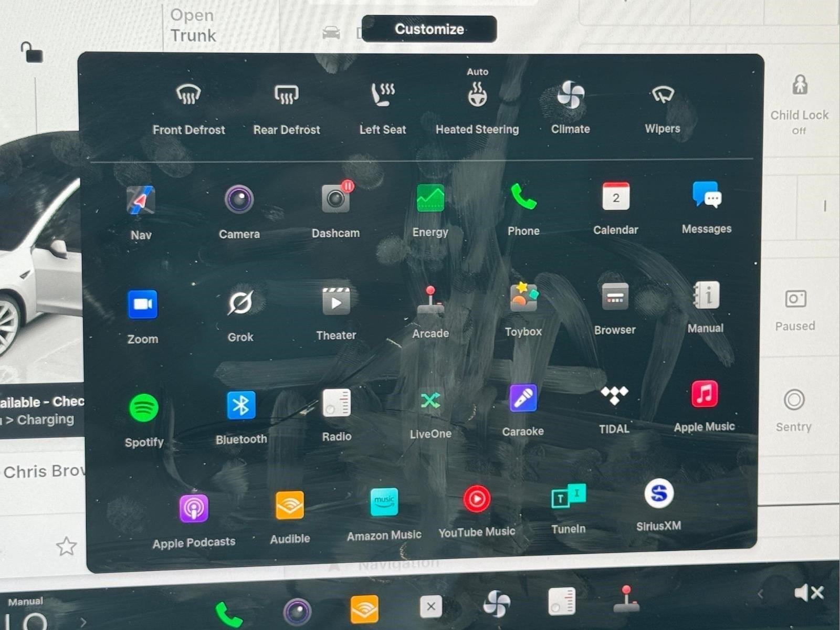Launch Spotify
Viewport: 840px width, 630px height.
144,408
